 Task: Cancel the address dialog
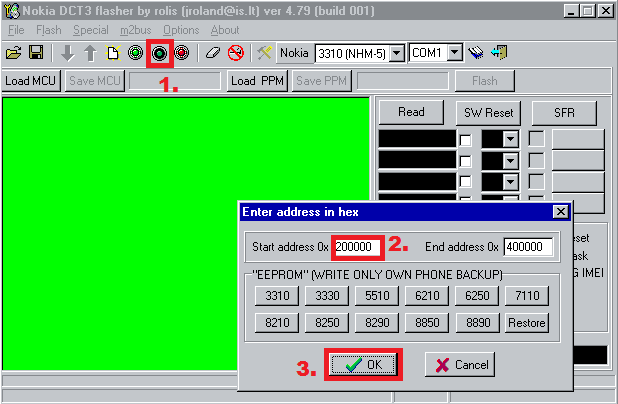point(460,365)
